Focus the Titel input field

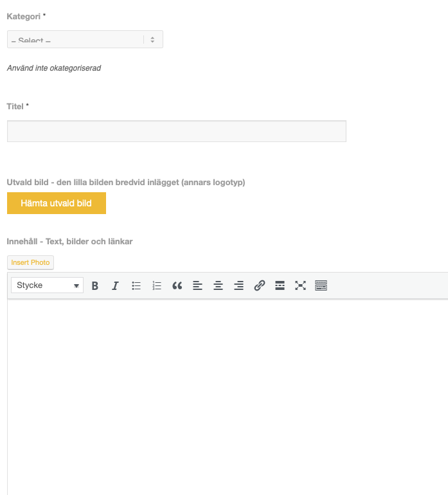[x=177, y=131]
